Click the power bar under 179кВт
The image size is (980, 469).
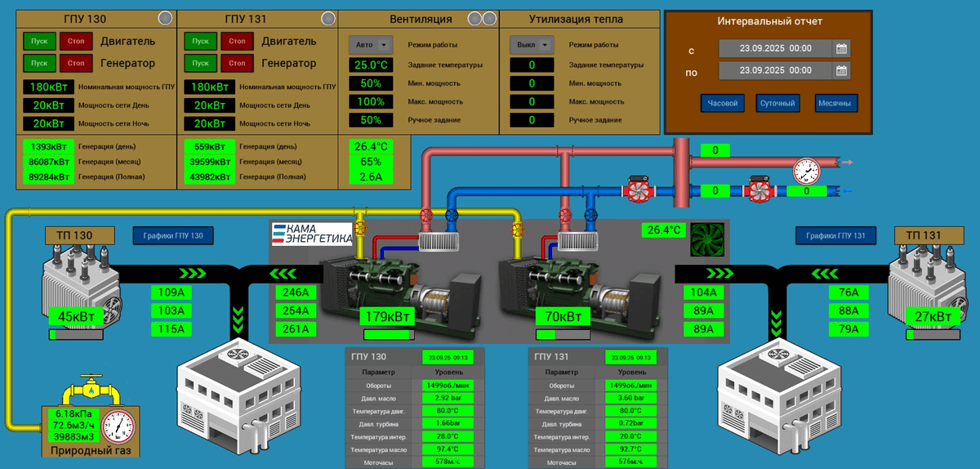388,334
